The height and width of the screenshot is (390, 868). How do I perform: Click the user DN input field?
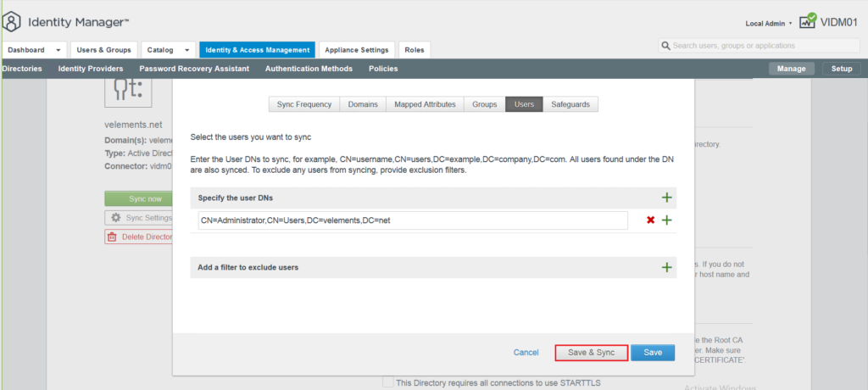pos(413,220)
